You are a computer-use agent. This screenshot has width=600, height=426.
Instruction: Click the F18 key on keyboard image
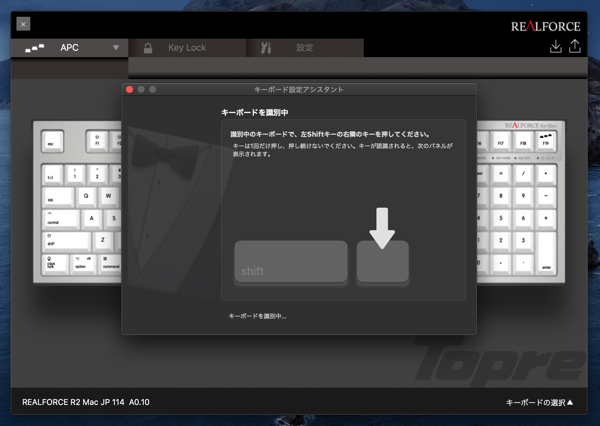click(x=523, y=141)
